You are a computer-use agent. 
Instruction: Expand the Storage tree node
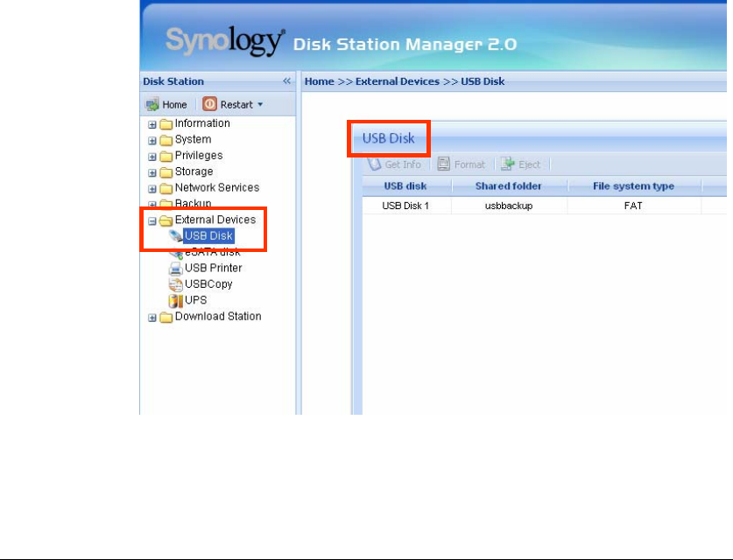click(x=152, y=172)
